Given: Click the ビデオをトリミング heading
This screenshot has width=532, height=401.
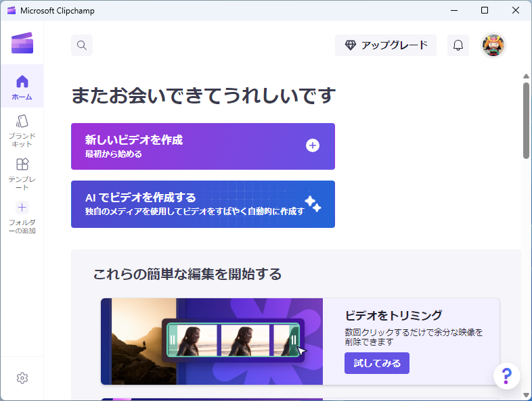Looking at the screenshot, I should click(393, 315).
